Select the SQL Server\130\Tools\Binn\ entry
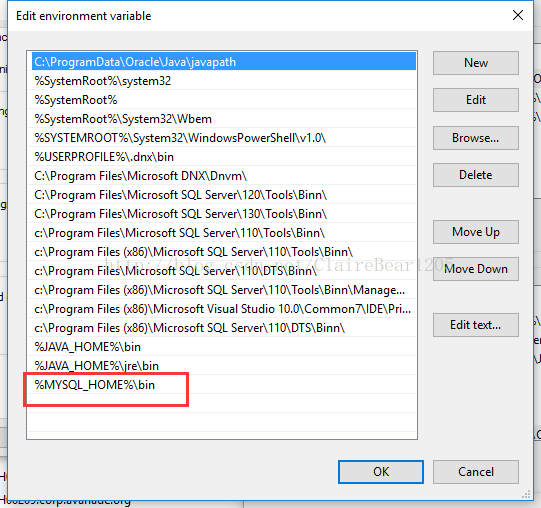Viewport: 541px width, 508px height. tap(222, 214)
